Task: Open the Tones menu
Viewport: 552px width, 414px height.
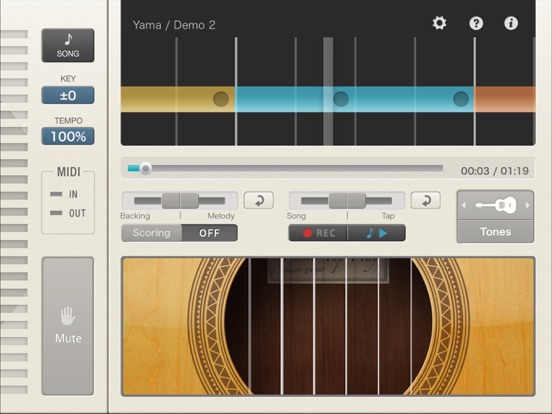Action: click(495, 232)
